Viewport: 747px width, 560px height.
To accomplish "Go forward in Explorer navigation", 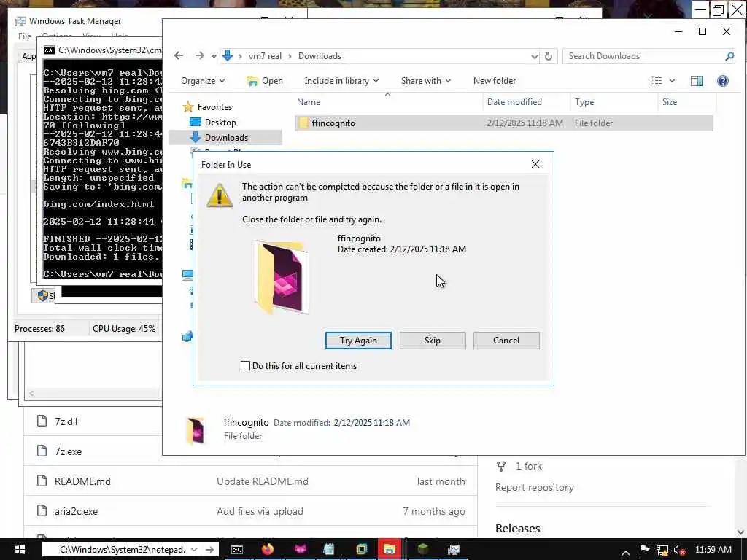I will [x=200, y=55].
